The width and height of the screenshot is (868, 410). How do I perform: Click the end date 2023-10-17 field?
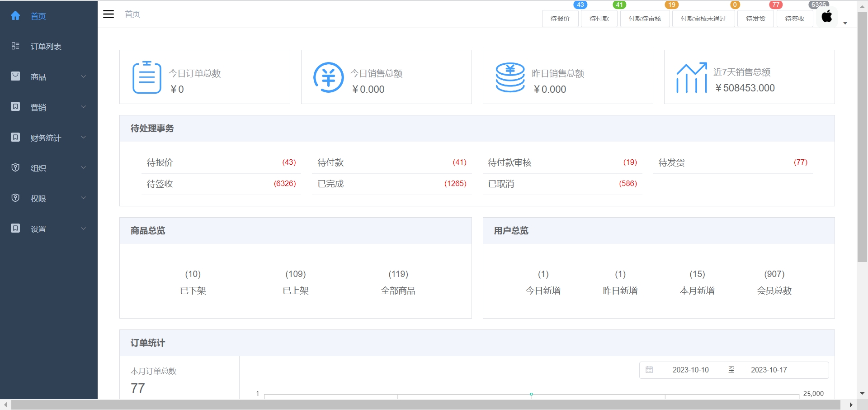(769, 370)
